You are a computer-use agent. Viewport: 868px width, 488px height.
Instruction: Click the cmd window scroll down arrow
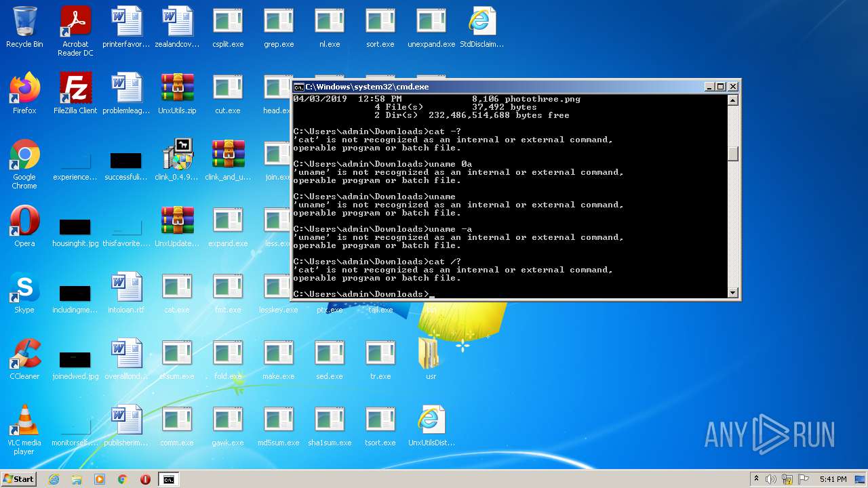point(732,293)
